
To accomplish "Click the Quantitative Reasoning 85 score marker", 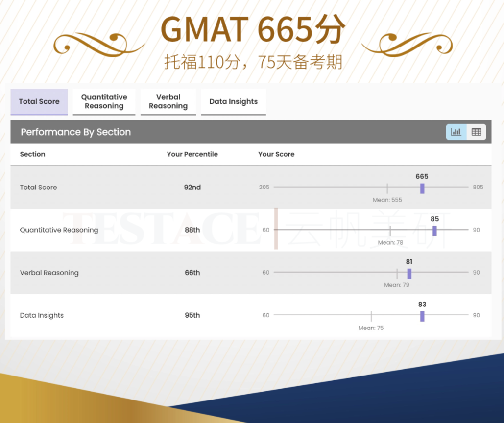I will pos(434,231).
